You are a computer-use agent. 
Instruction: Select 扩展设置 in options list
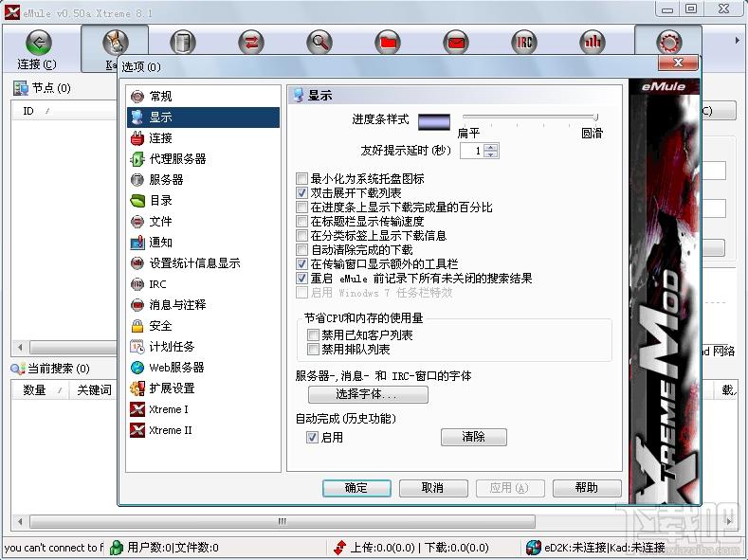203,388
